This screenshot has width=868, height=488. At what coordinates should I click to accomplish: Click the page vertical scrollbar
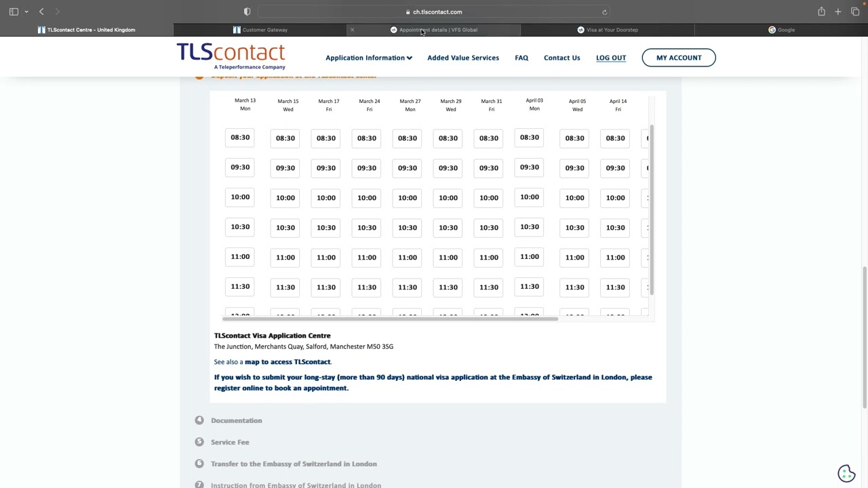click(x=865, y=338)
